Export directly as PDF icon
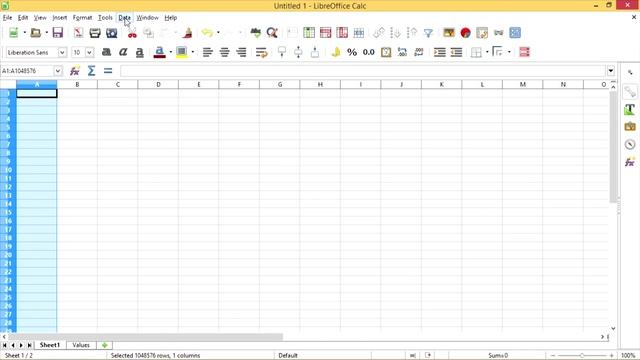This screenshot has width=640, height=360. (x=78, y=33)
